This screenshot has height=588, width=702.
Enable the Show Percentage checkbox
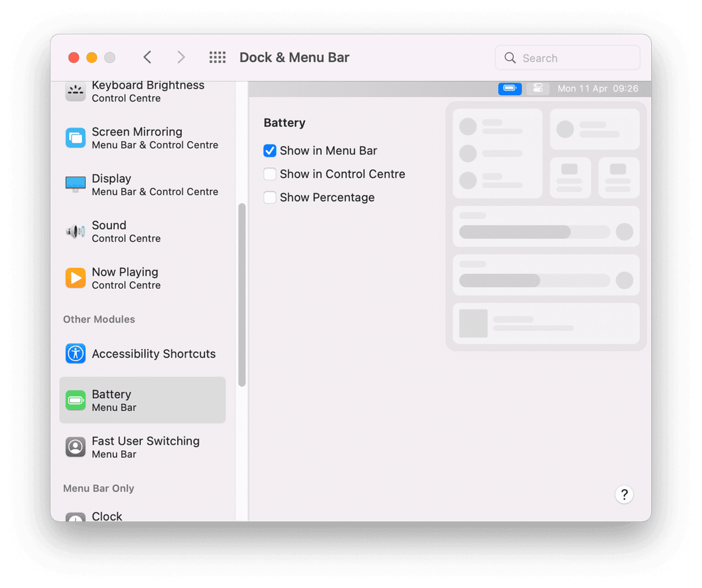click(270, 197)
